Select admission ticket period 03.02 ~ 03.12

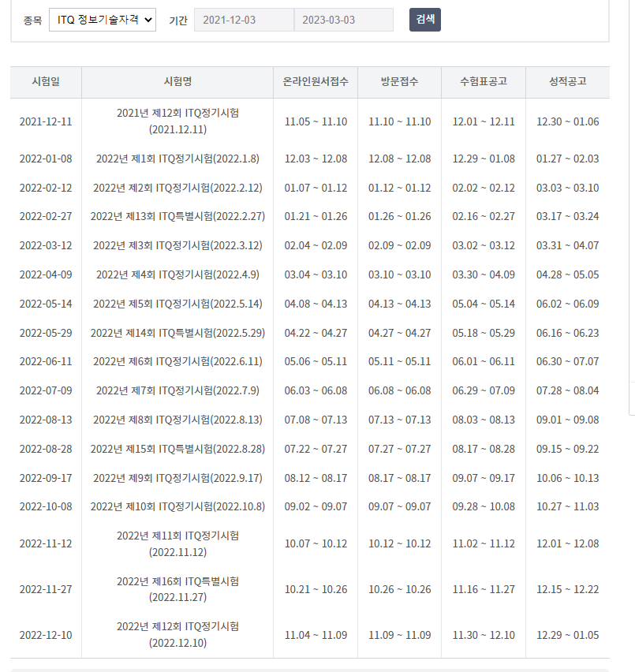click(x=484, y=245)
